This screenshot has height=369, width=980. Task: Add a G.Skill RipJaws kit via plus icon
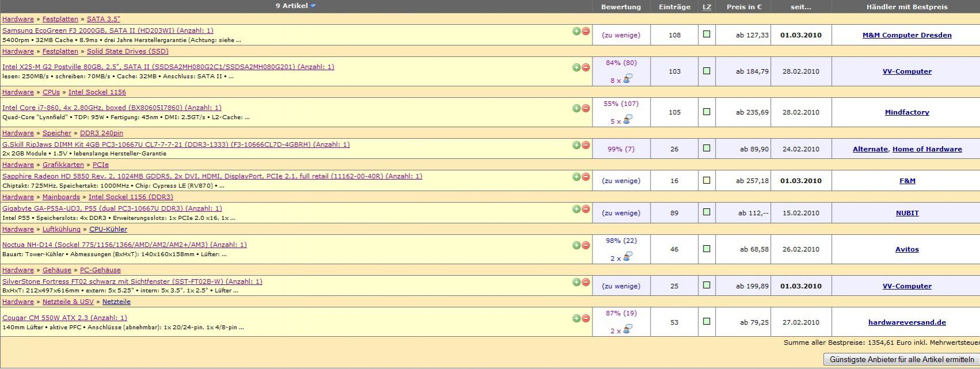point(576,145)
